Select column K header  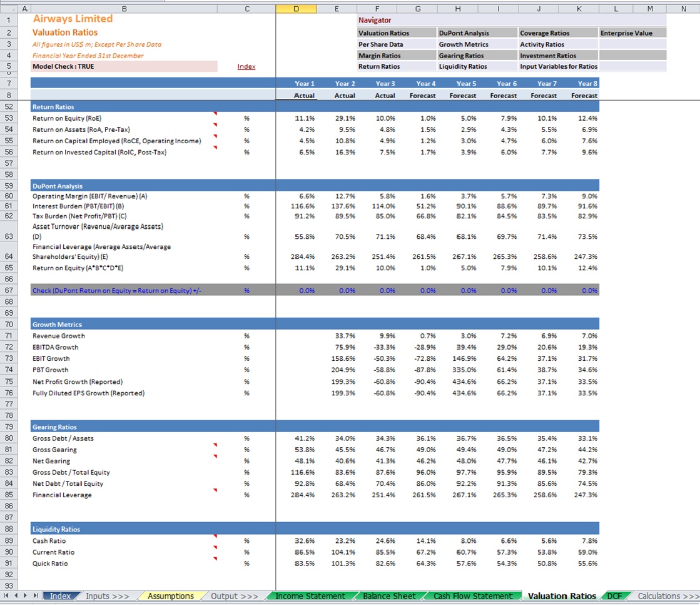pyautogui.click(x=579, y=9)
